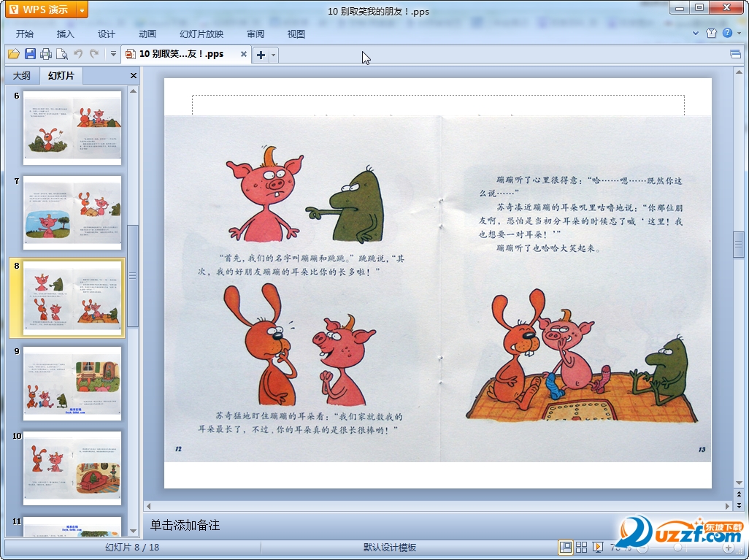Redo the last action

(95, 54)
